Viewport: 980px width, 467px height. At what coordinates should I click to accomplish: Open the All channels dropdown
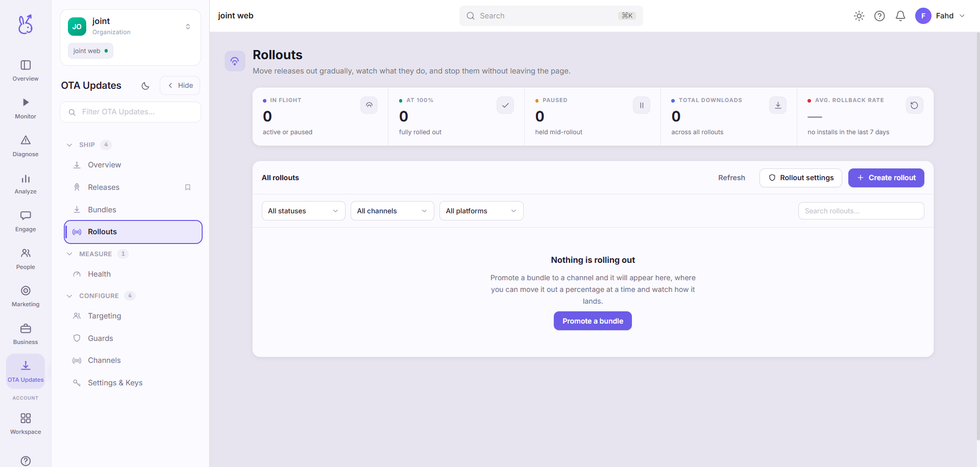coord(392,211)
